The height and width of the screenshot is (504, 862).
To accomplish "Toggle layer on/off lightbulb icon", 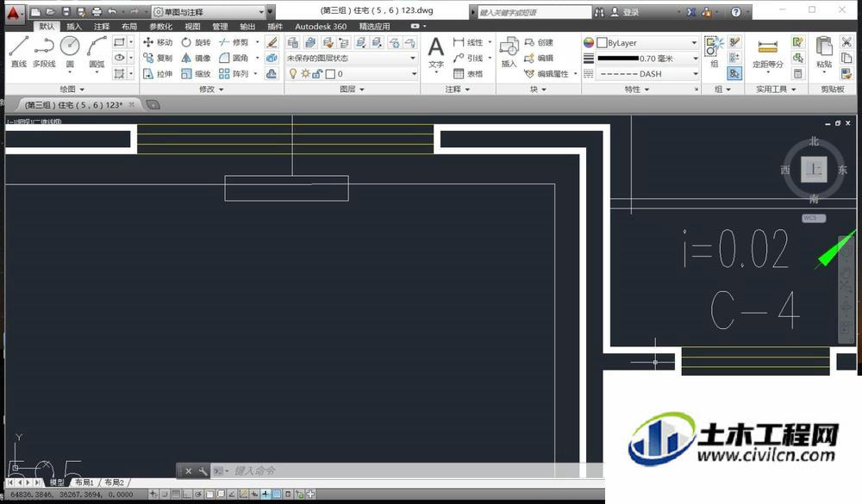I will [293, 73].
